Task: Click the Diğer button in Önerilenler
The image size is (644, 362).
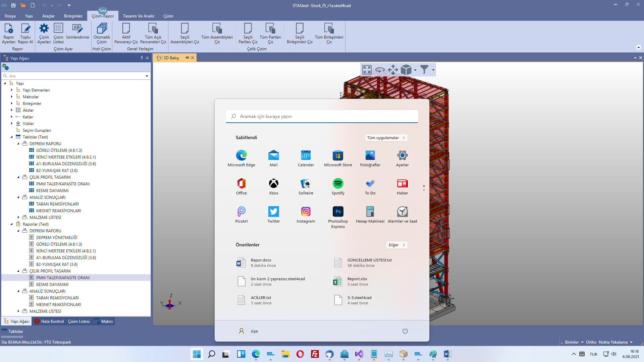Action: 396,245
